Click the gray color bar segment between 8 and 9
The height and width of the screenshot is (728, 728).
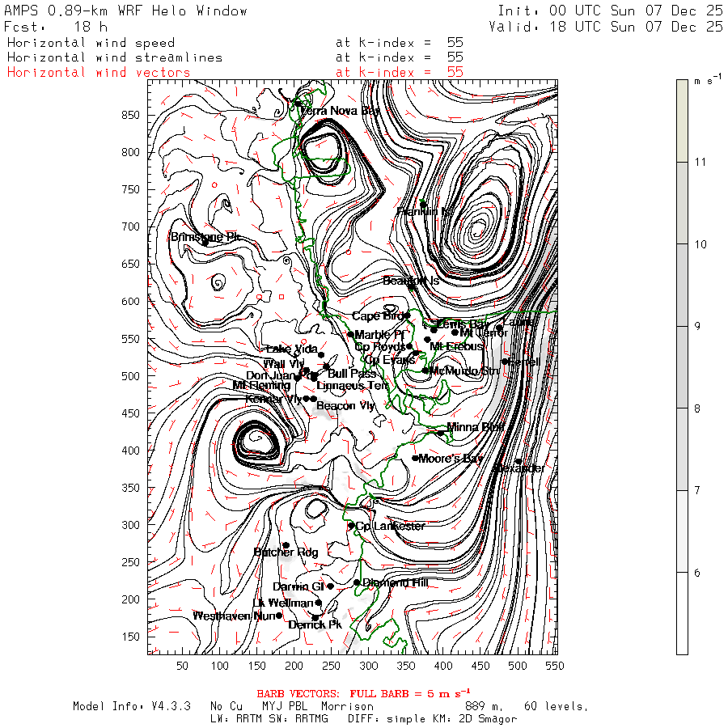click(682, 367)
